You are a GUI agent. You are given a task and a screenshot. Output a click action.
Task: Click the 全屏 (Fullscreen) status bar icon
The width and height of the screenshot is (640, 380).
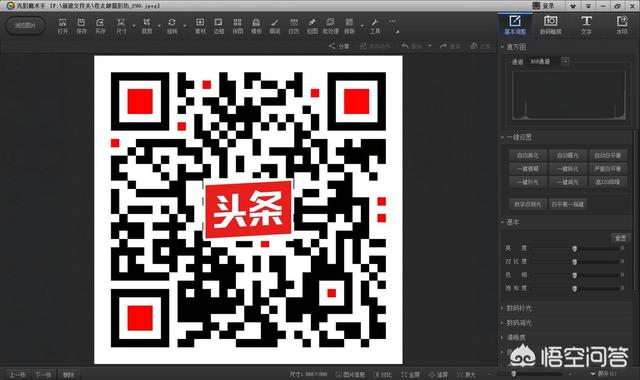click(x=411, y=374)
